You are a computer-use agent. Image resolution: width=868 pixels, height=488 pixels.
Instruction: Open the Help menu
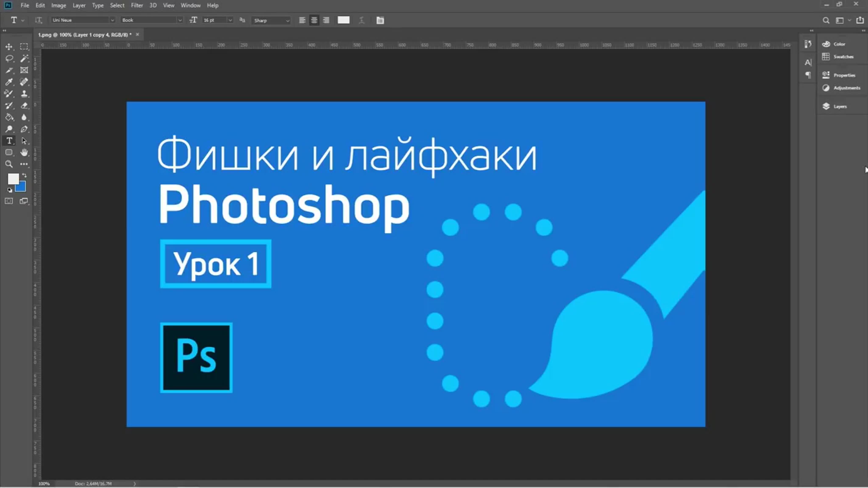(x=213, y=5)
